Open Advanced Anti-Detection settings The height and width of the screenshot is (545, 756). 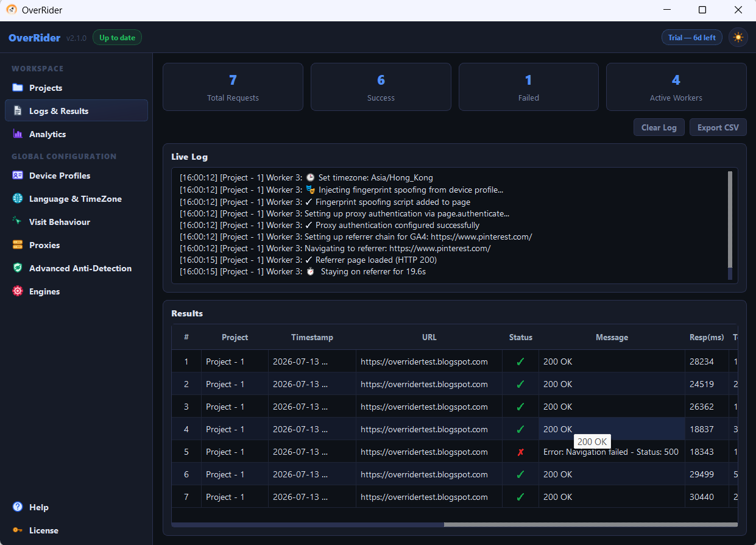(x=76, y=268)
